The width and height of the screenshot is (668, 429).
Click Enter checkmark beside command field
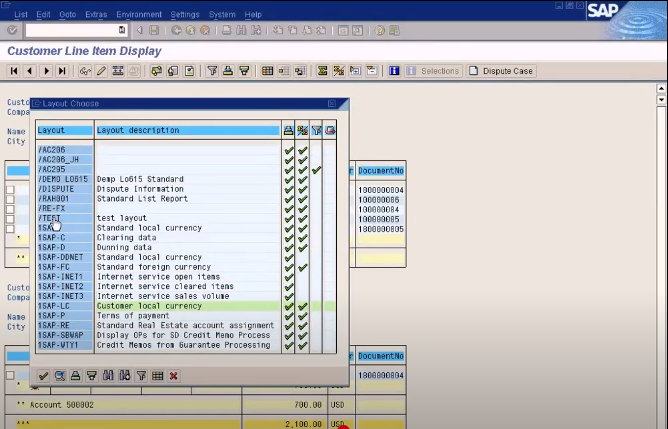click(12, 30)
